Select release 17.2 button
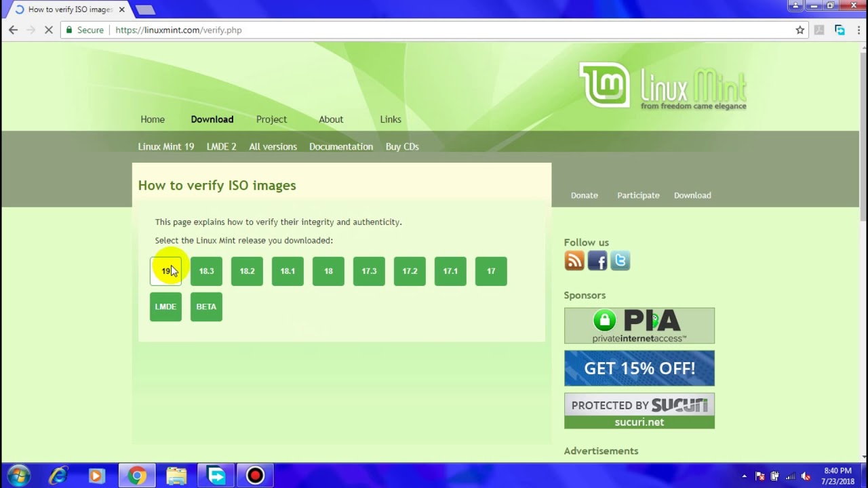 [410, 271]
